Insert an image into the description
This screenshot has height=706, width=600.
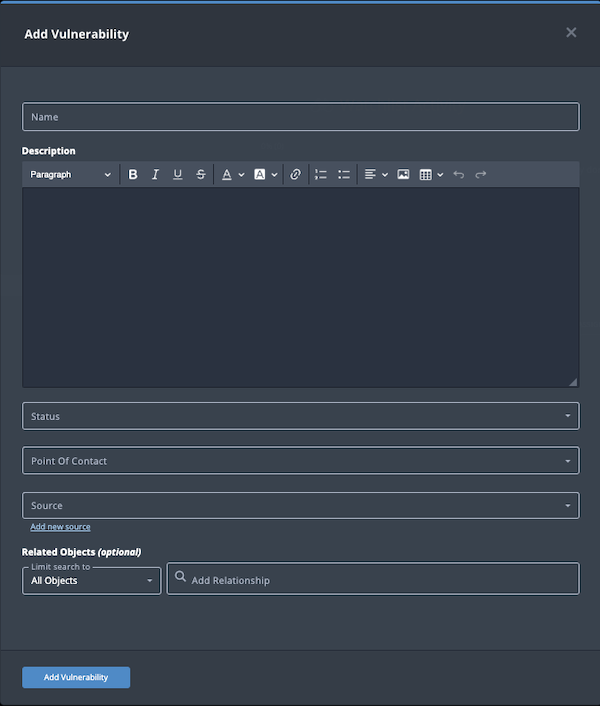pyautogui.click(x=403, y=174)
